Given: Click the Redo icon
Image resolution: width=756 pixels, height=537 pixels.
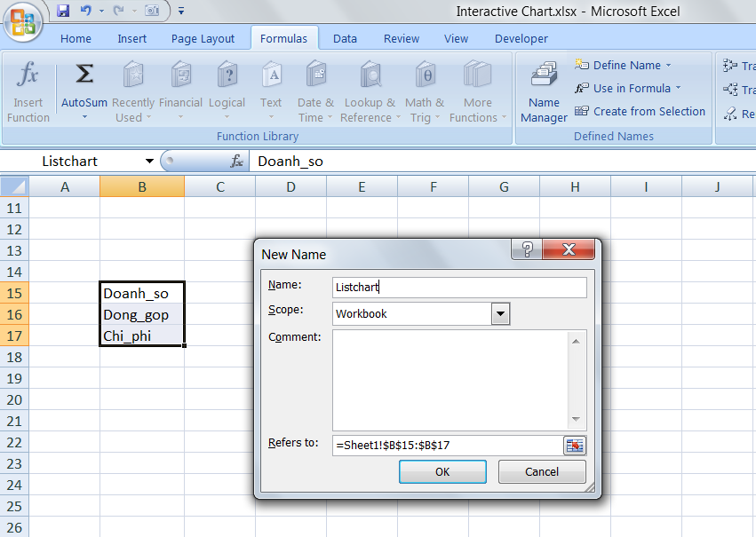Looking at the screenshot, I should click(119, 10).
